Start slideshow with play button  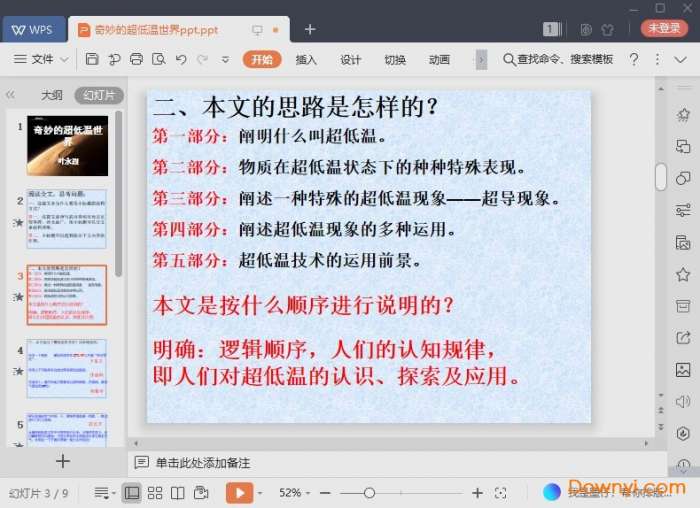click(240, 493)
